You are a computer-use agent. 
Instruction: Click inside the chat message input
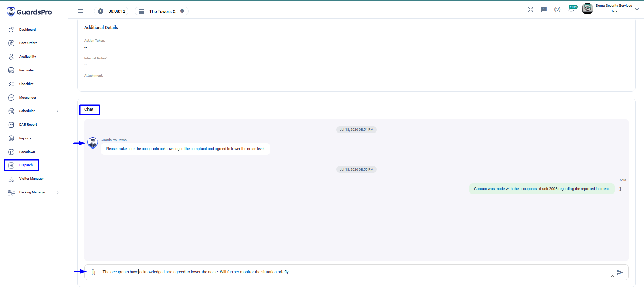(354, 272)
